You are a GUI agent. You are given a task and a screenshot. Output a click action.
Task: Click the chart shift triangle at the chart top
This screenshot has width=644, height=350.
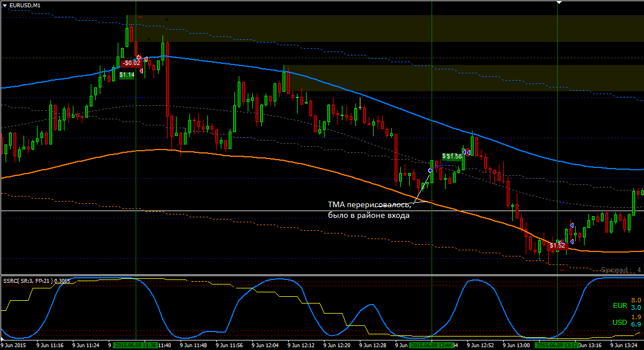point(559,2)
